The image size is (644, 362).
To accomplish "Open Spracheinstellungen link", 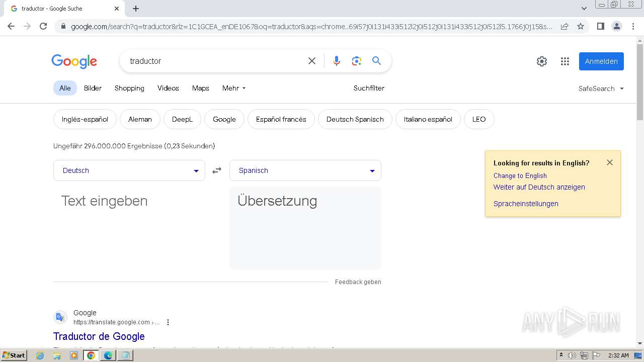I will point(526,204).
